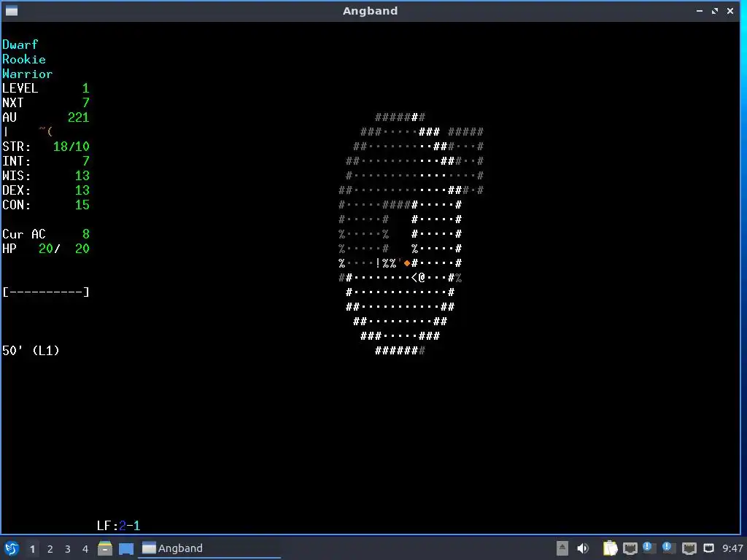The image size is (747, 560).
Task: Click the 'Warrior' class label
Action: point(28,74)
